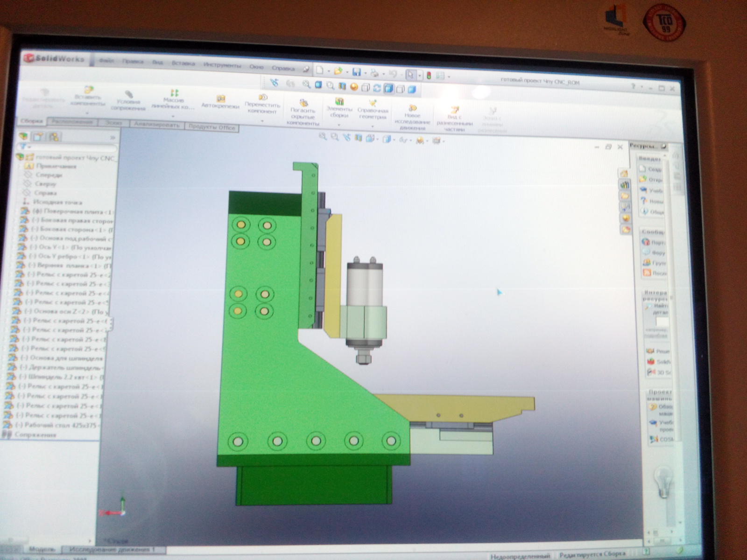Click the Rebuild traffic light icon
Image resolution: width=747 pixels, height=560 pixels.
pos(429,75)
